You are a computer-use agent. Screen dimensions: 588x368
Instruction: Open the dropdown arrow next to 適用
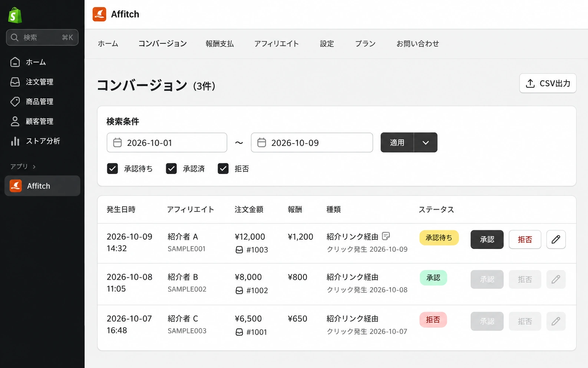point(426,142)
